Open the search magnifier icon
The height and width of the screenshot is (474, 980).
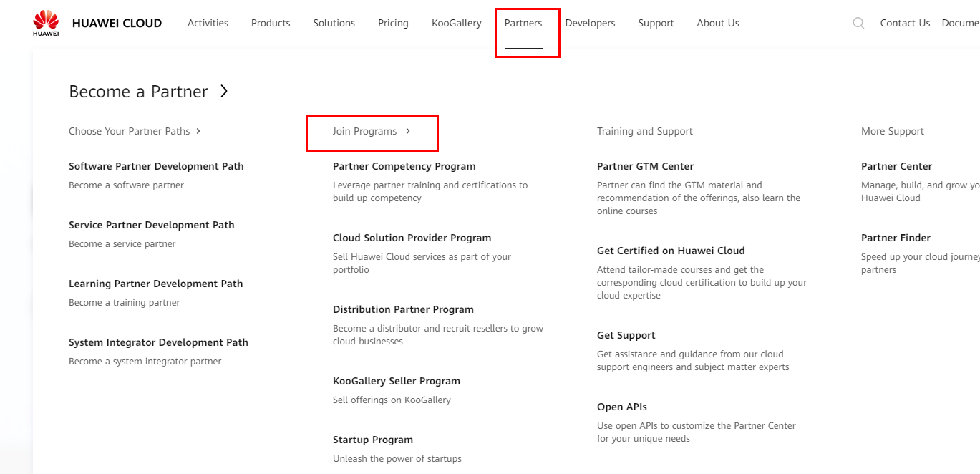click(x=858, y=23)
